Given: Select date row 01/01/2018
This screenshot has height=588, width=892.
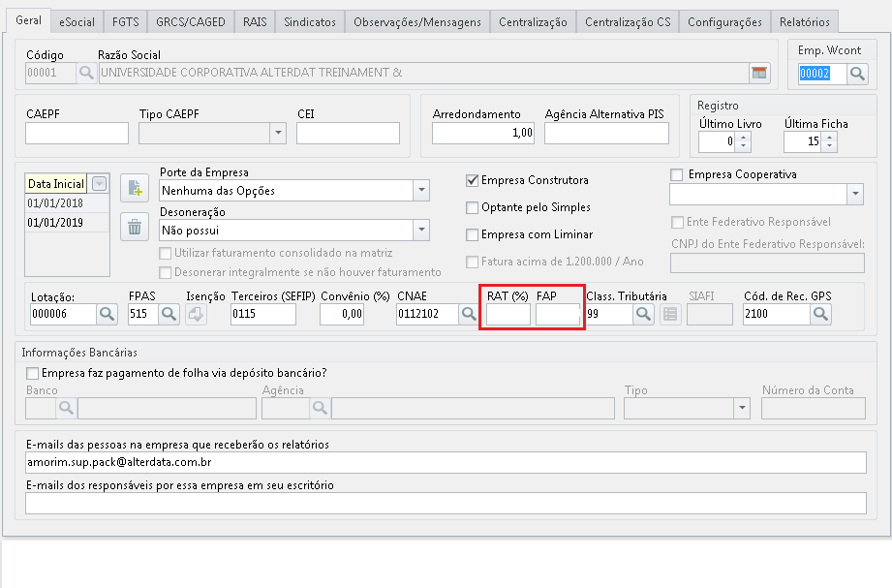Looking at the screenshot, I should [67, 203].
